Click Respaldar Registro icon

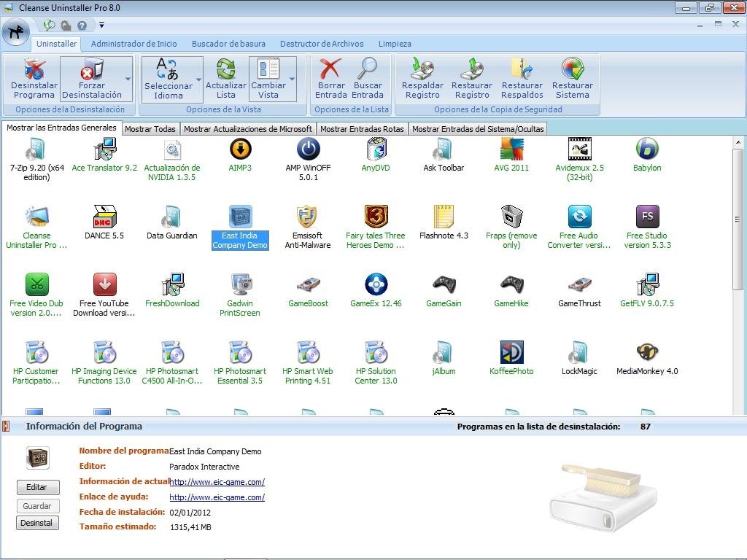(422, 69)
